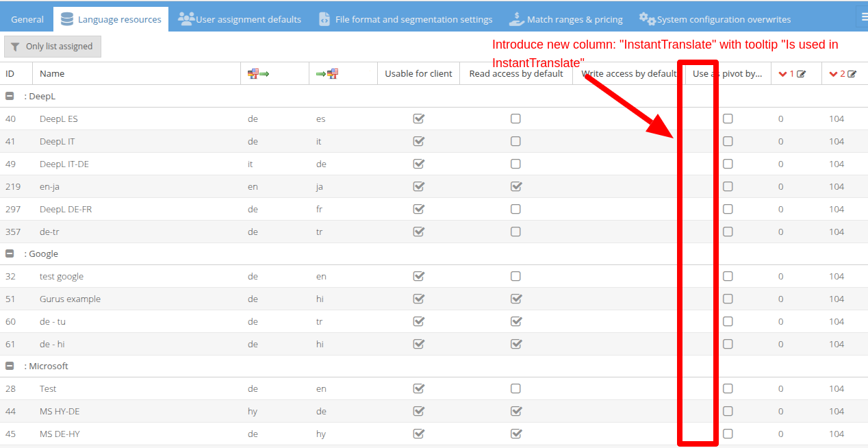The width and height of the screenshot is (868, 448).
Task: Click the hand-dollar icon on Match ranges tab
Action: point(517,19)
